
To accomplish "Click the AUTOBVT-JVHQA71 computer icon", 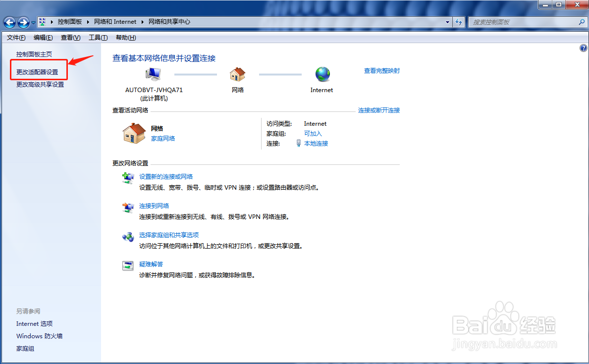I will [x=153, y=73].
